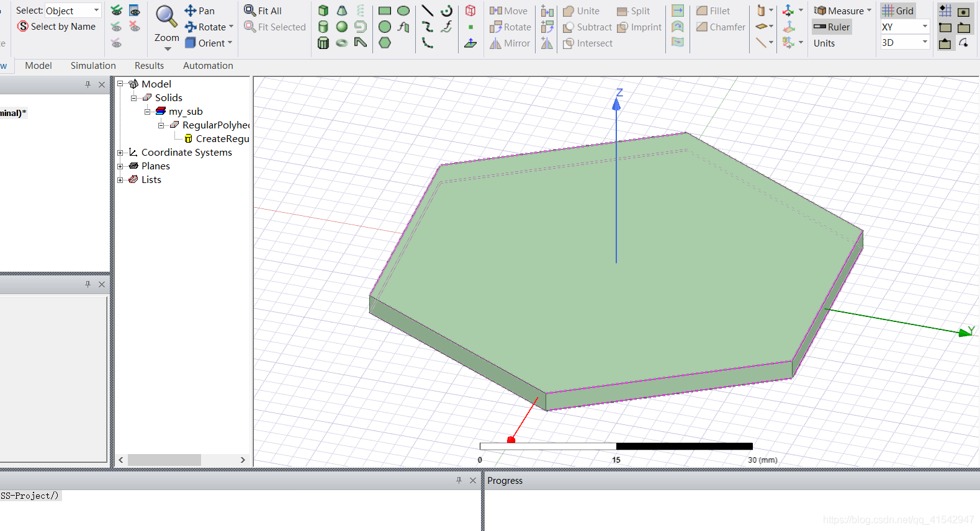This screenshot has width=980, height=531.
Task: Select the Draw Sphere tool
Action: pyautogui.click(x=342, y=27)
